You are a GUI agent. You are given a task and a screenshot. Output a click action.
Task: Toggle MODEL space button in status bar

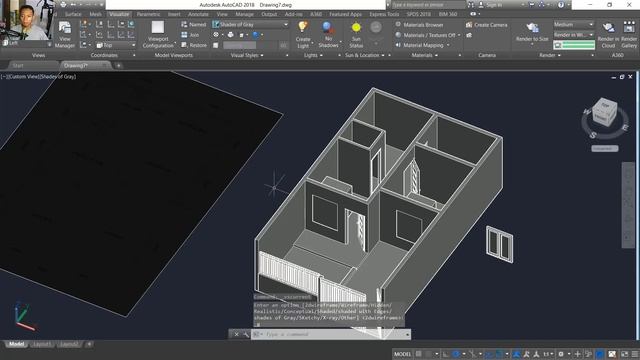[402, 354]
